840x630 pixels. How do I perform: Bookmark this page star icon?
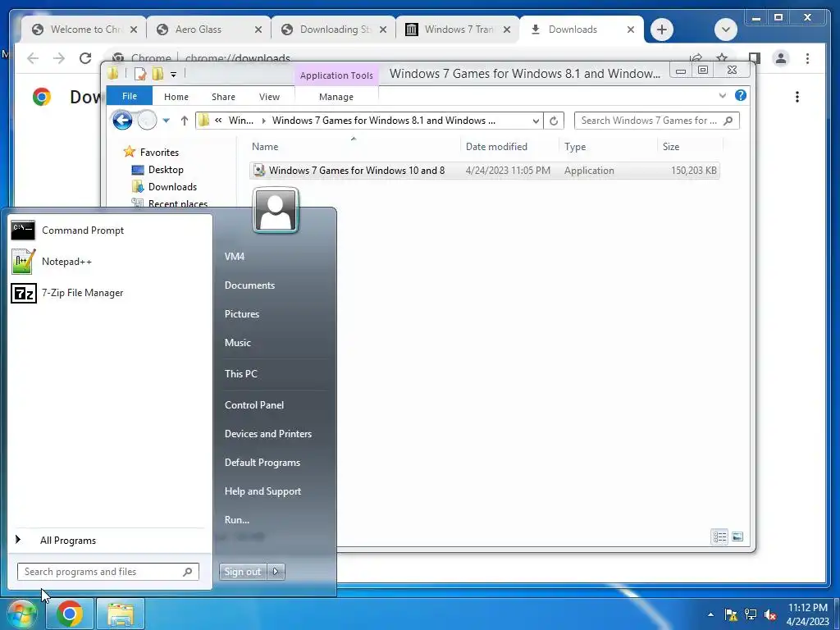[x=722, y=58]
